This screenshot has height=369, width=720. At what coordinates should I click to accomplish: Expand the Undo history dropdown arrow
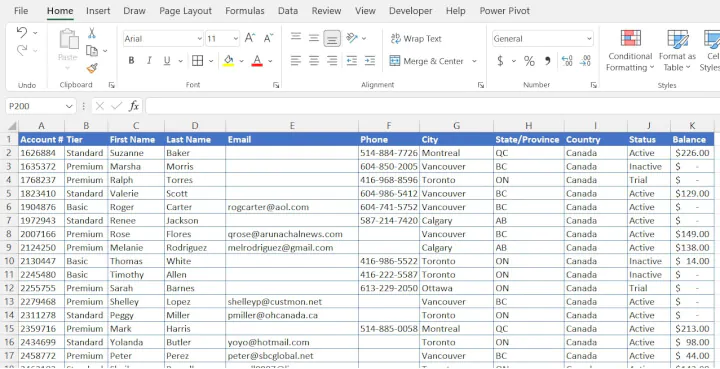[35, 33]
